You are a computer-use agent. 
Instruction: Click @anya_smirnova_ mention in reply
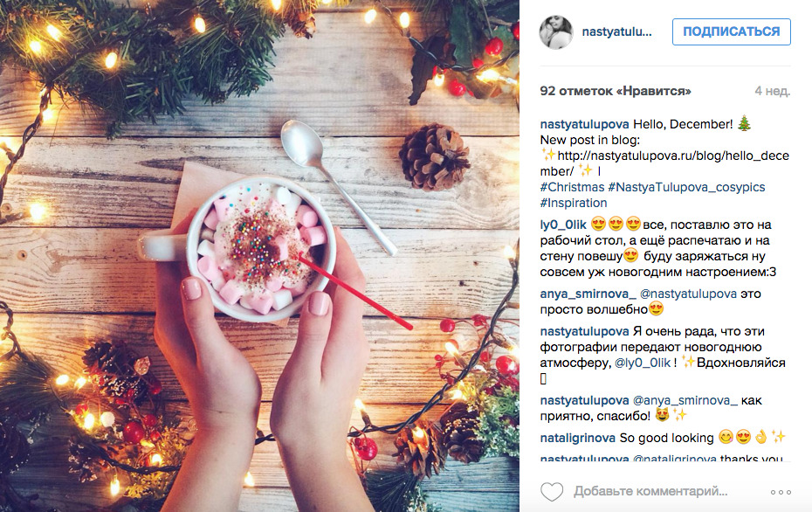tap(685, 400)
